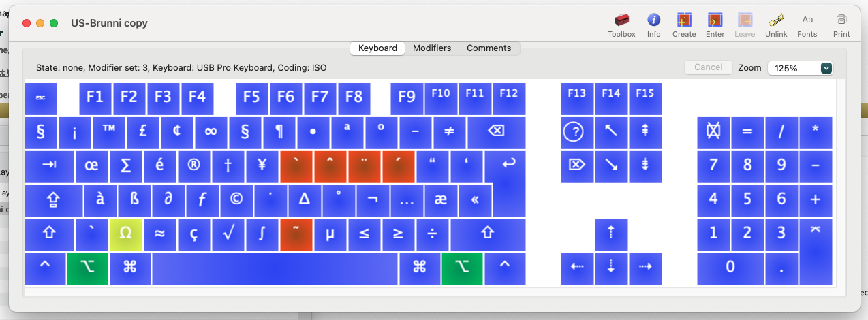Switch to the Modifiers tab
Screen dimensions: 868x320
(x=432, y=48)
